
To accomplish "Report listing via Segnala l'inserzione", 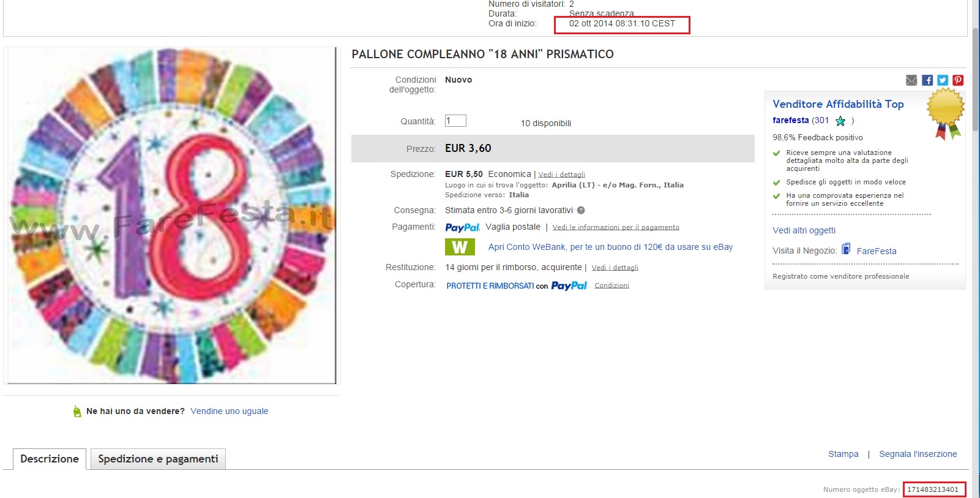I will click(x=918, y=454).
